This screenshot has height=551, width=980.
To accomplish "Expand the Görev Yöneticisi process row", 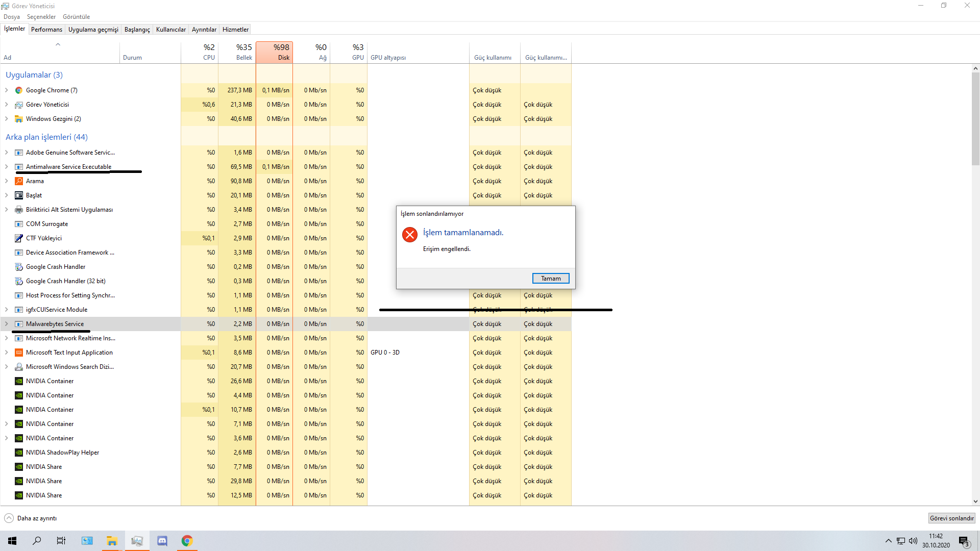I will (7, 105).
